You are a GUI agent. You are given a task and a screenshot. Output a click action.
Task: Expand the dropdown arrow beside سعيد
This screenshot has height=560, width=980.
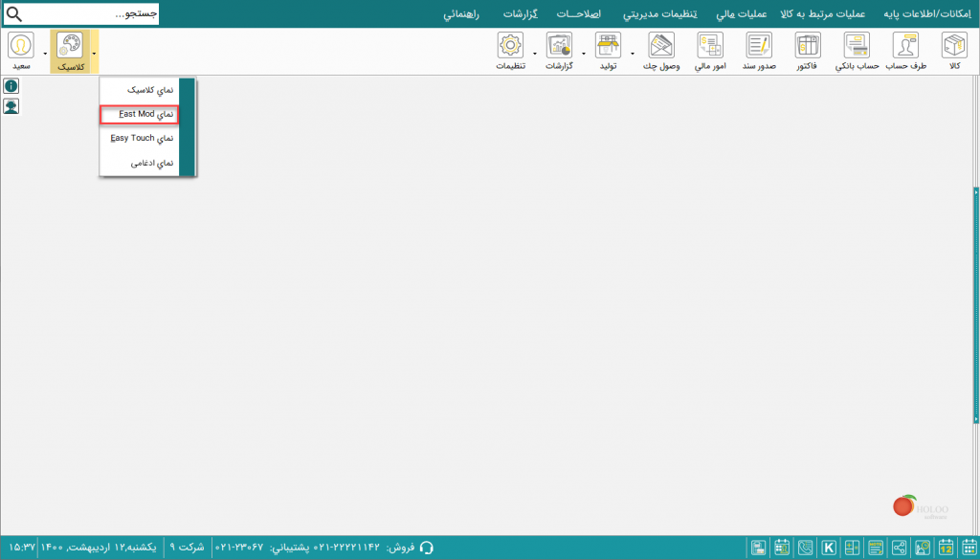pyautogui.click(x=45, y=53)
